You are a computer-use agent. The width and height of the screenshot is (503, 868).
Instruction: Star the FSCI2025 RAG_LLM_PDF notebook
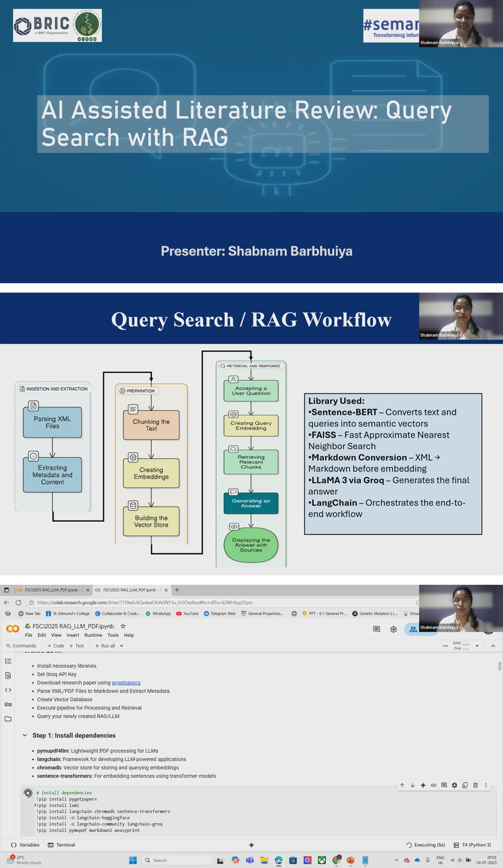tap(123, 626)
